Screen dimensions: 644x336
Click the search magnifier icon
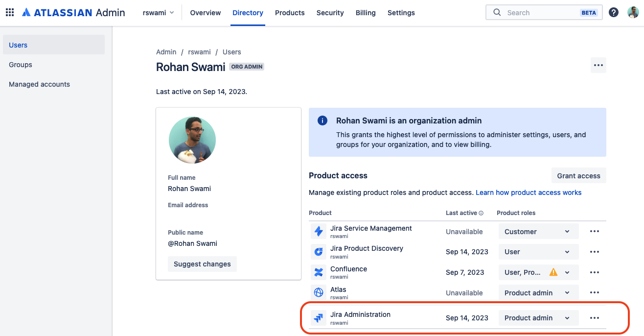point(497,12)
